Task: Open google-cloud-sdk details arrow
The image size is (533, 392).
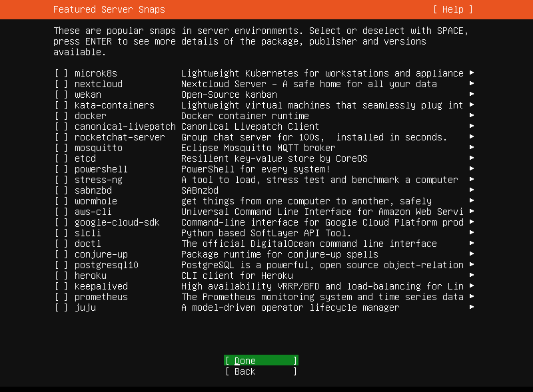Action: (x=472, y=222)
